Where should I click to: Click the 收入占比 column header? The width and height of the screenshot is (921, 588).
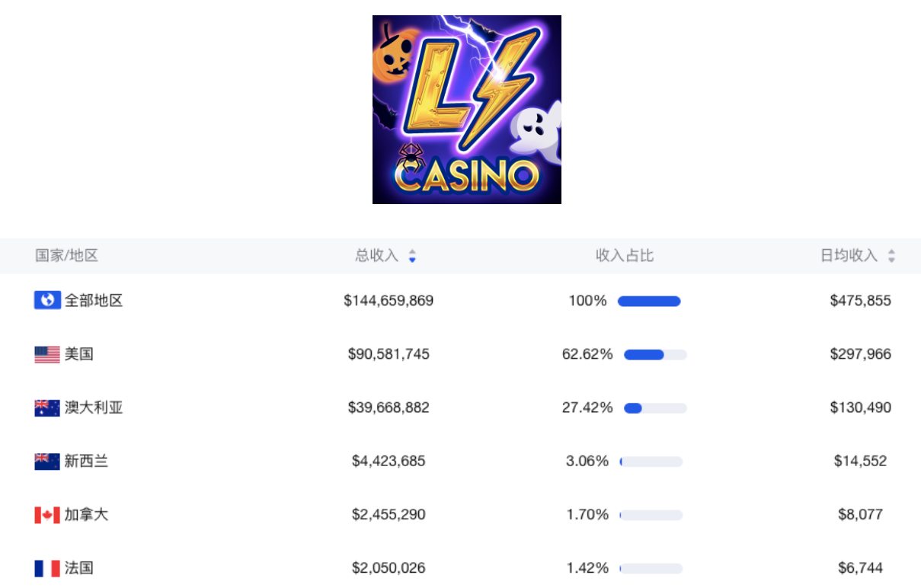tap(625, 256)
